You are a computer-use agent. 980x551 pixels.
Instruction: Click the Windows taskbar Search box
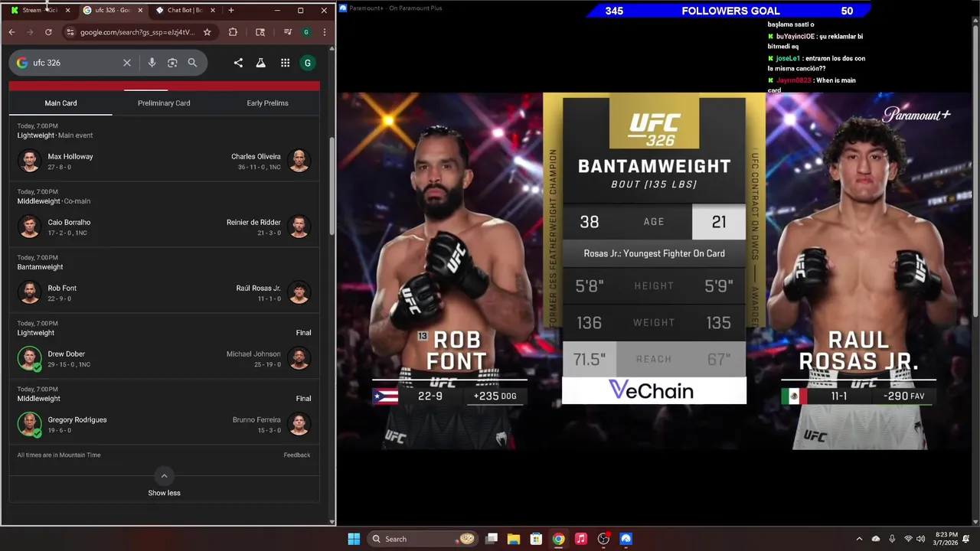[x=423, y=539]
